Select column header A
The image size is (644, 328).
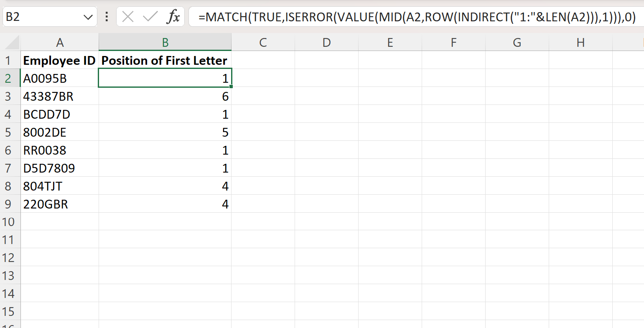click(60, 42)
